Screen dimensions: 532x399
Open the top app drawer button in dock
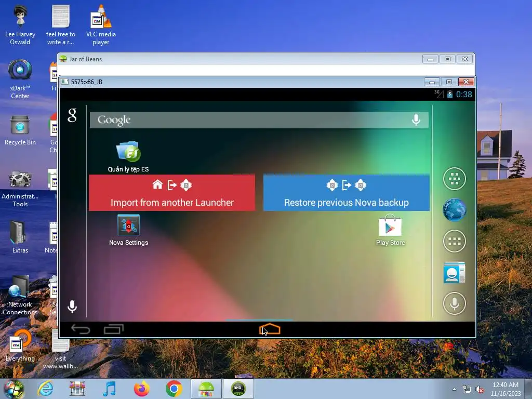pyautogui.click(x=454, y=179)
